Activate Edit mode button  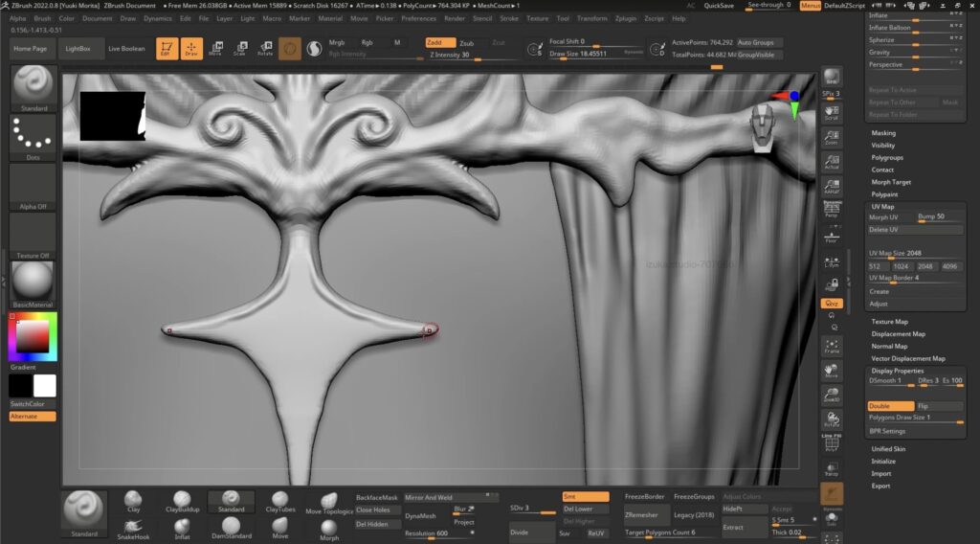[167, 48]
